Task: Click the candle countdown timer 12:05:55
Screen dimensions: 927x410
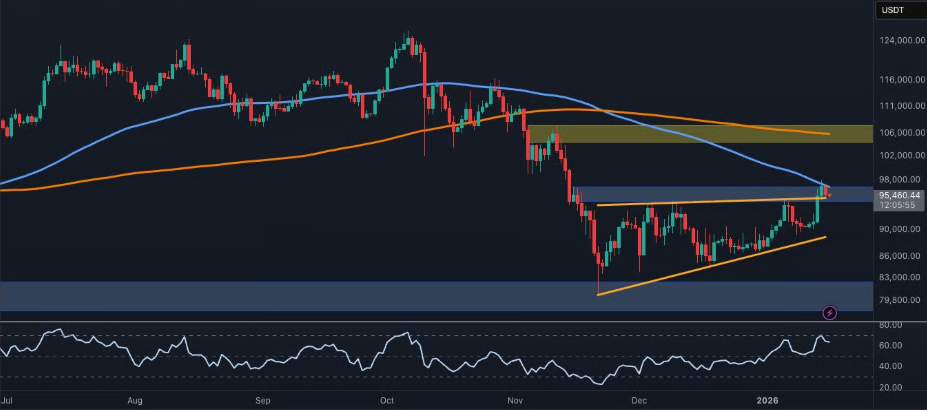Action: (895, 205)
